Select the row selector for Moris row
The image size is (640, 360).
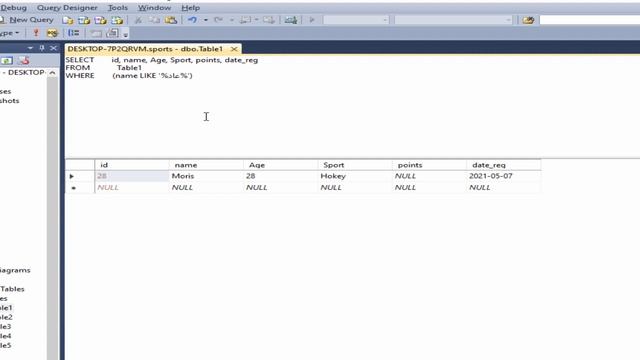click(x=80, y=176)
